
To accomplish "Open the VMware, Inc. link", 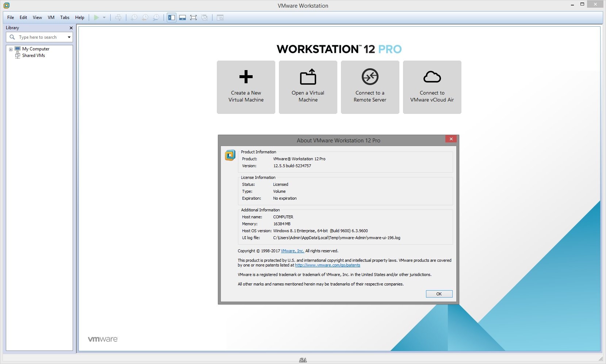I will click(x=292, y=251).
